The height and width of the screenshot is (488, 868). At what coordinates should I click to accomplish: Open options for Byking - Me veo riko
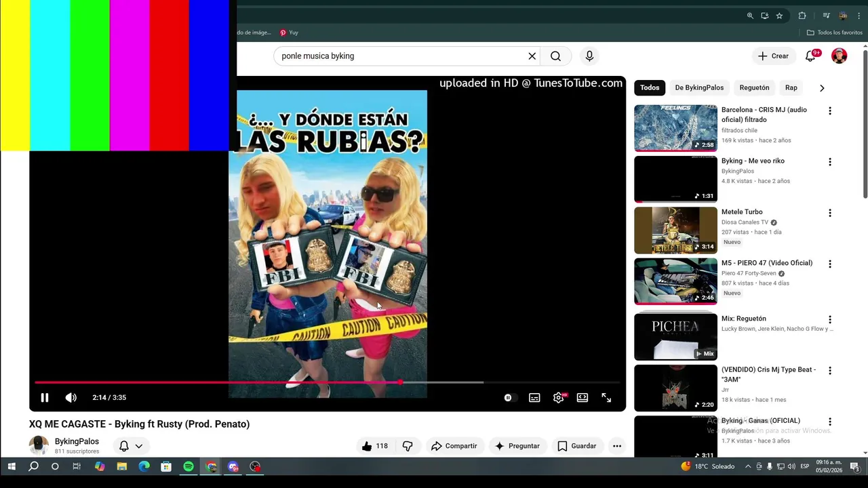829,162
